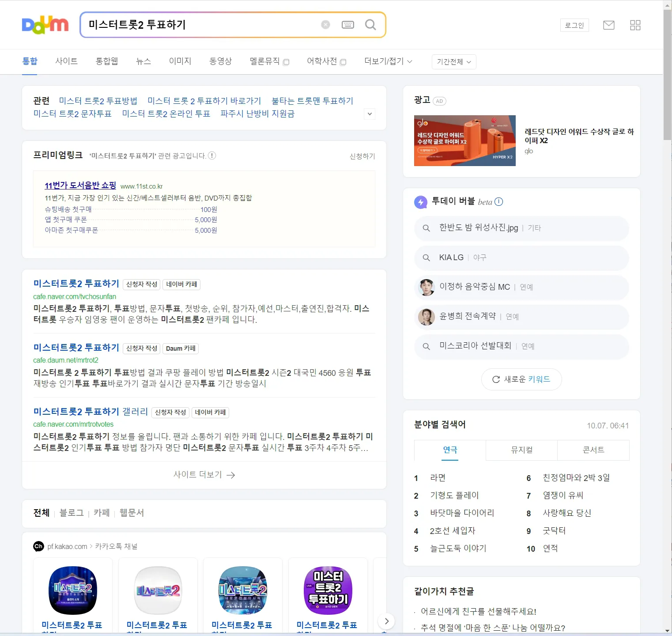Click the 이정하 profile thumbnail
The image size is (672, 636).
point(427,287)
